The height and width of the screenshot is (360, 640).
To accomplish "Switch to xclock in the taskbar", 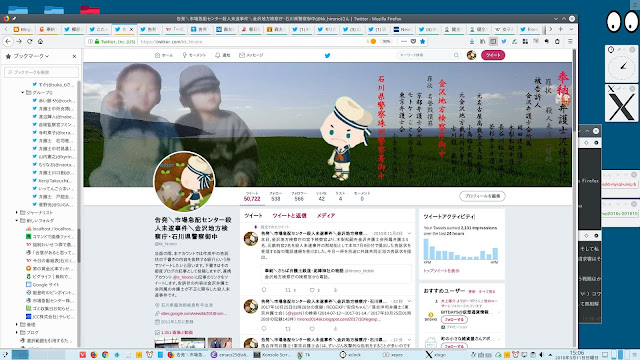I will 350,355.
